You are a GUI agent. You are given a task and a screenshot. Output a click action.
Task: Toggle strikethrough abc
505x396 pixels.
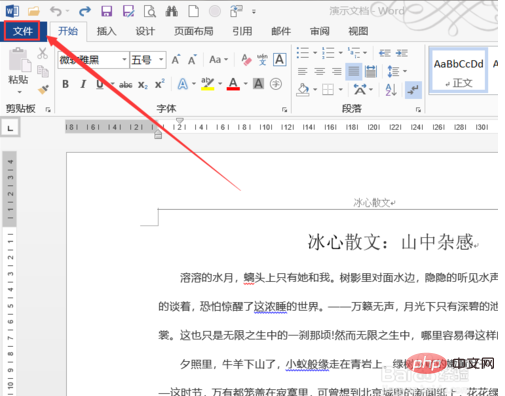click(x=126, y=85)
